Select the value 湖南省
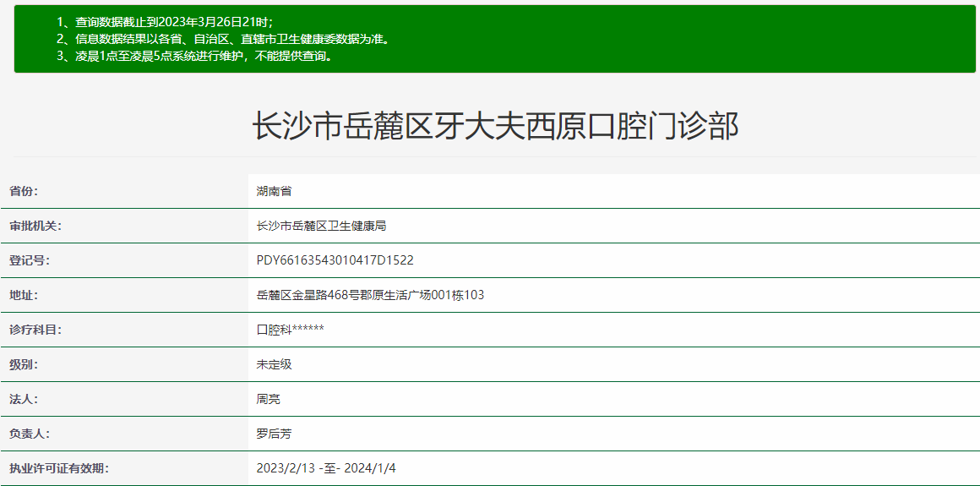The width and height of the screenshot is (980, 486). click(274, 191)
